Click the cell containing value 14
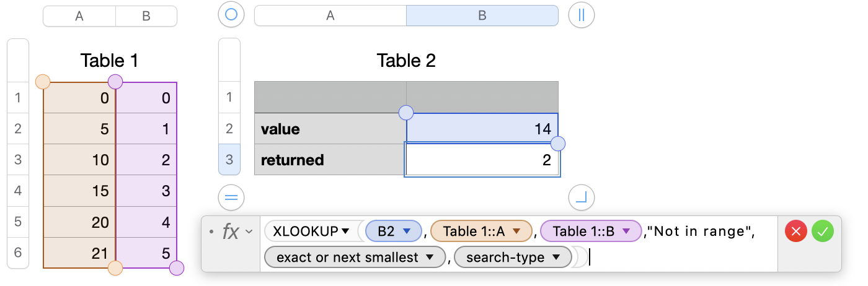Screen dimensions: 868x286 482,129
